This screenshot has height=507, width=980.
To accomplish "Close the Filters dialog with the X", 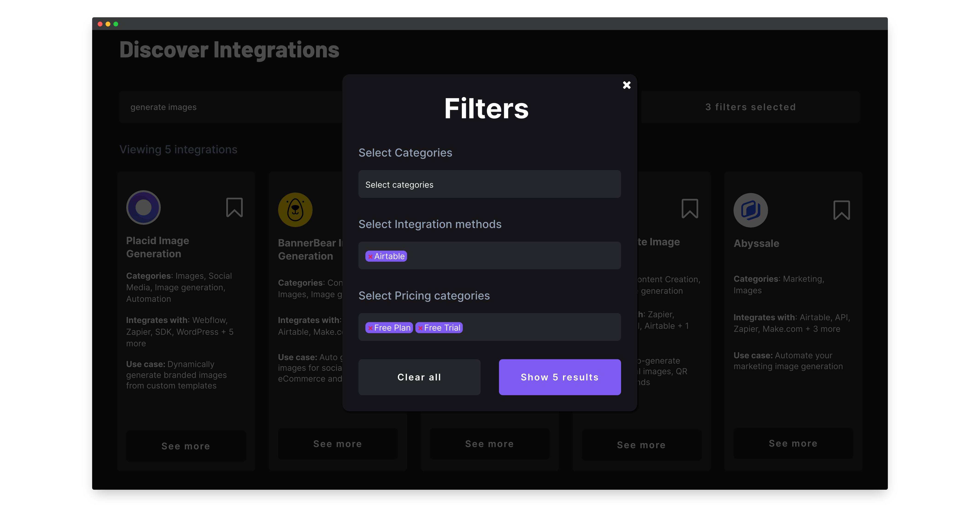I will click(627, 85).
